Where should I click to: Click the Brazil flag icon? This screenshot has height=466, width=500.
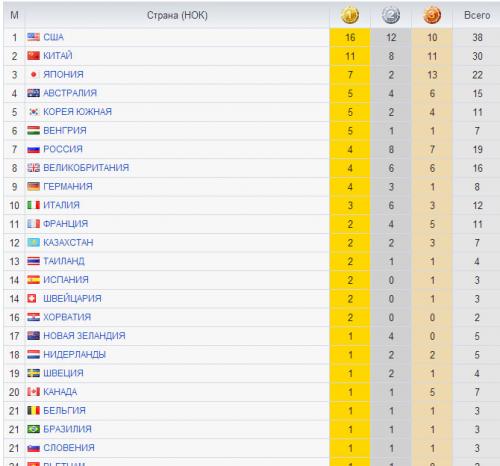pyautogui.click(x=33, y=429)
